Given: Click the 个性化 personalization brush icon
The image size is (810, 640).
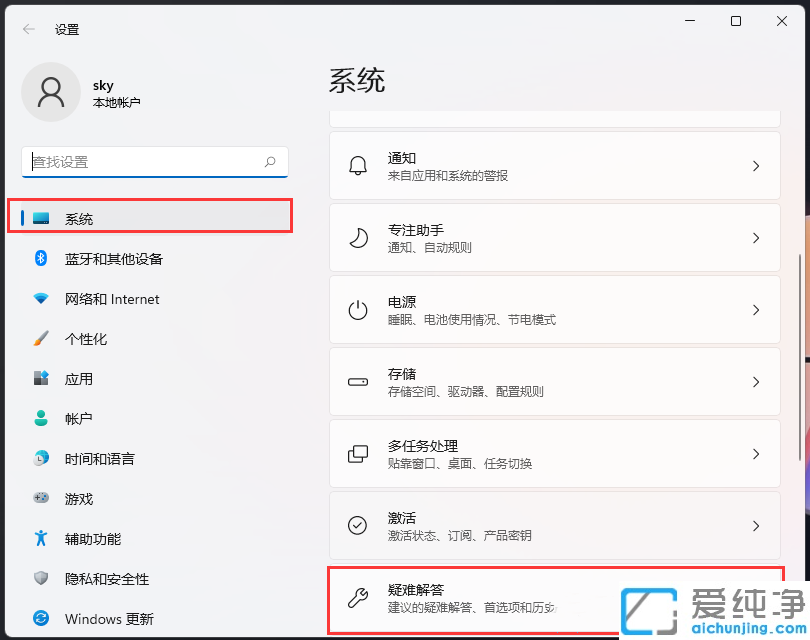Looking at the screenshot, I should click(40, 338).
